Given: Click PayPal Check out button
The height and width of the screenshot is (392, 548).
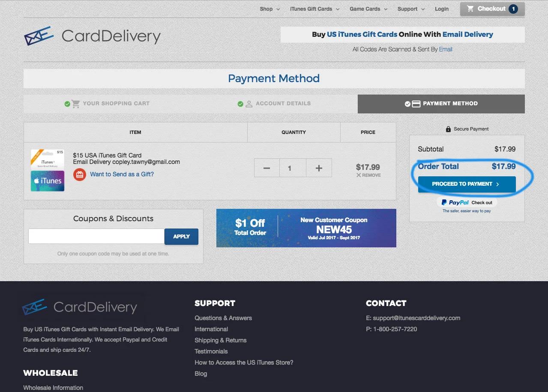Looking at the screenshot, I should [467, 202].
